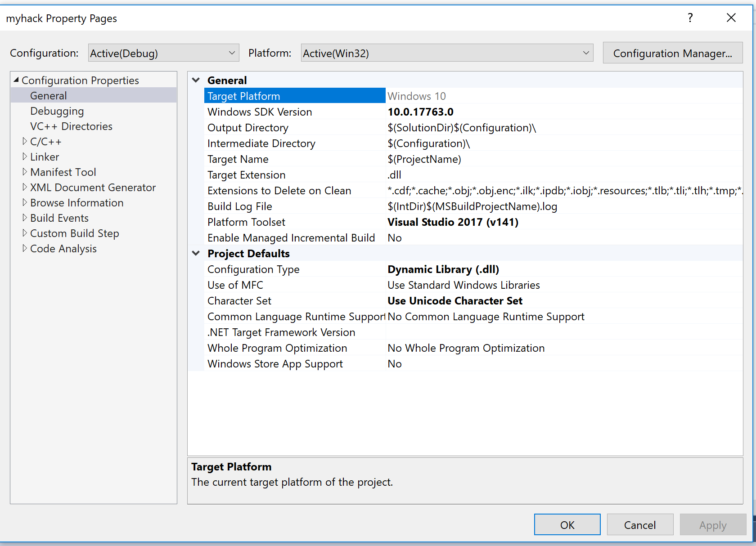This screenshot has height=546, width=756.
Task: Expand the C/C++ tree node
Action: coord(24,142)
